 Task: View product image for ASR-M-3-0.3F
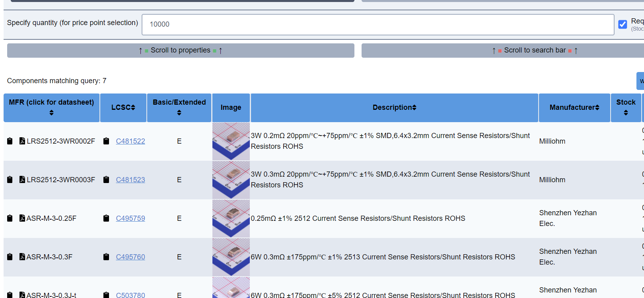[x=231, y=257]
